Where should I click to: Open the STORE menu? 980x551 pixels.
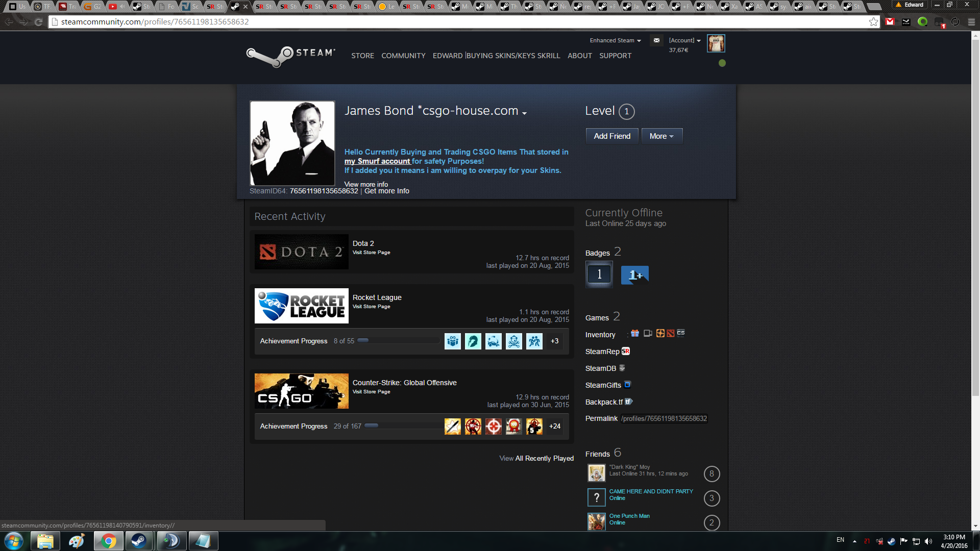click(362, 56)
